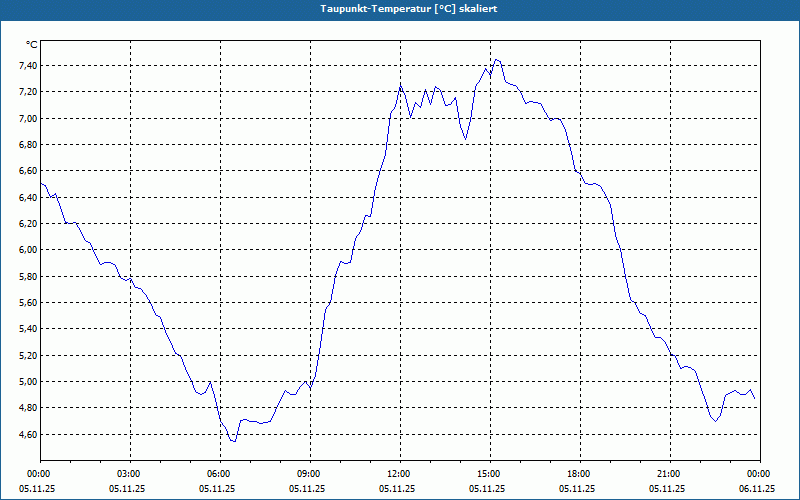The image size is (800, 500).
Task: Click the 4,60 y-axis value
Action: click(28, 435)
